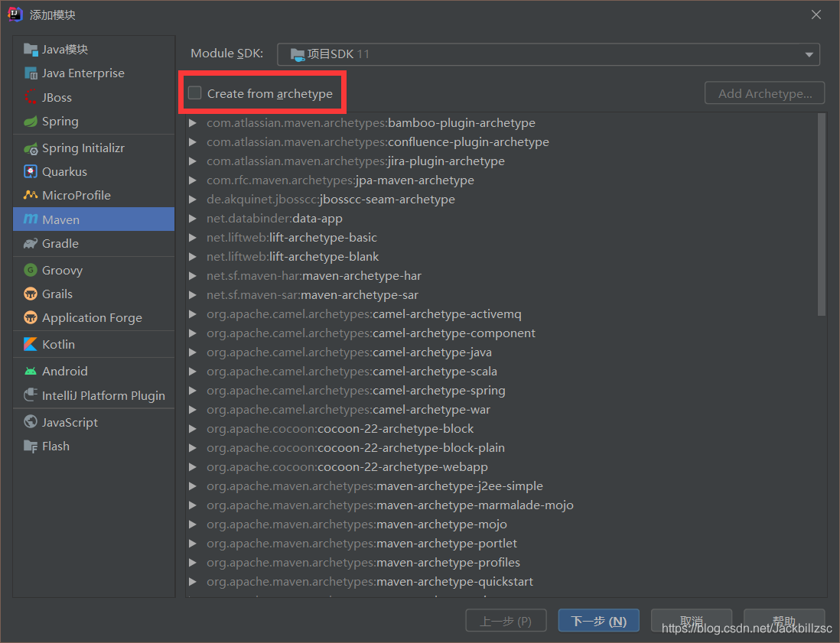Expand the jira-plugin-archetype node
This screenshot has width=840, height=643.
[193, 161]
